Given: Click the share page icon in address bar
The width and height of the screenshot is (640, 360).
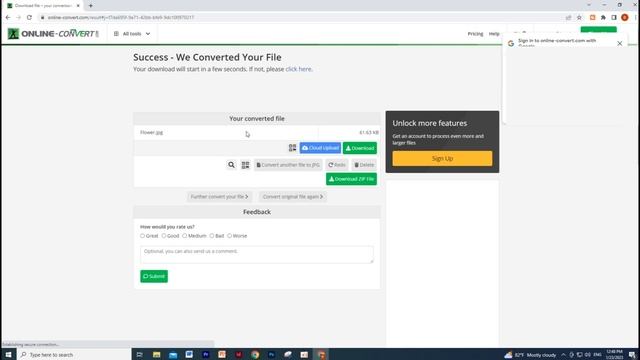Looking at the screenshot, I should (x=568, y=18).
